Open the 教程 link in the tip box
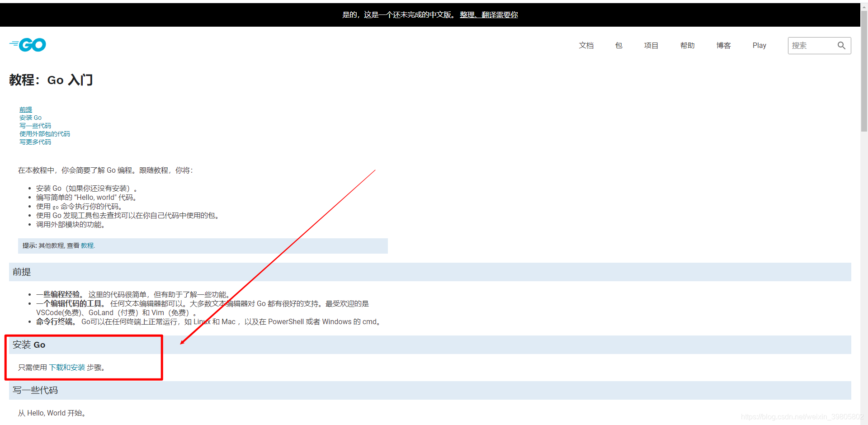 (88, 246)
